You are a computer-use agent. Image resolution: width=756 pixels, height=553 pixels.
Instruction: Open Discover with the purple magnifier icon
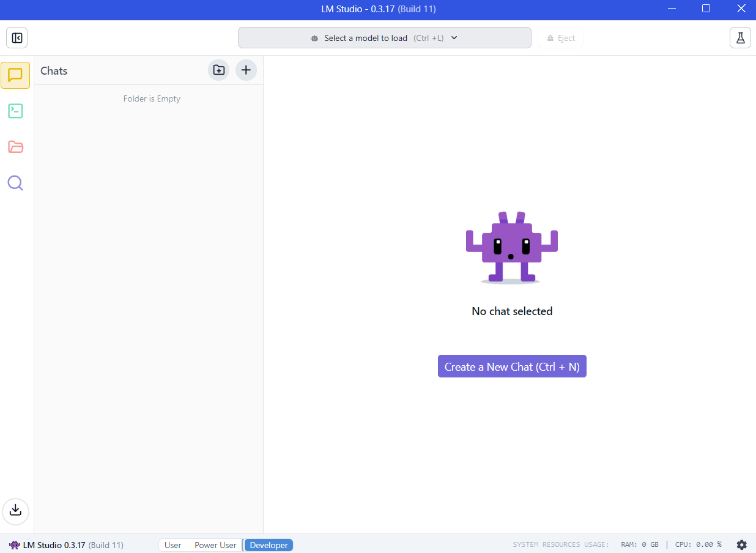point(15,183)
